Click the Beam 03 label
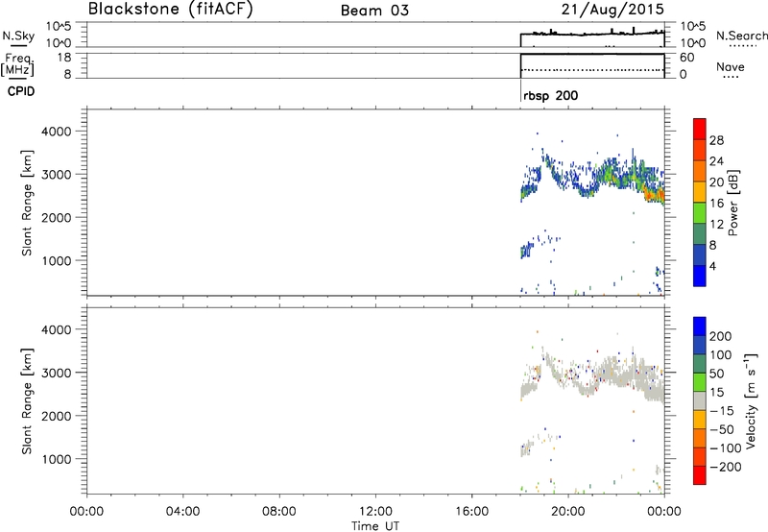 pyautogui.click(x=374, y=11)
